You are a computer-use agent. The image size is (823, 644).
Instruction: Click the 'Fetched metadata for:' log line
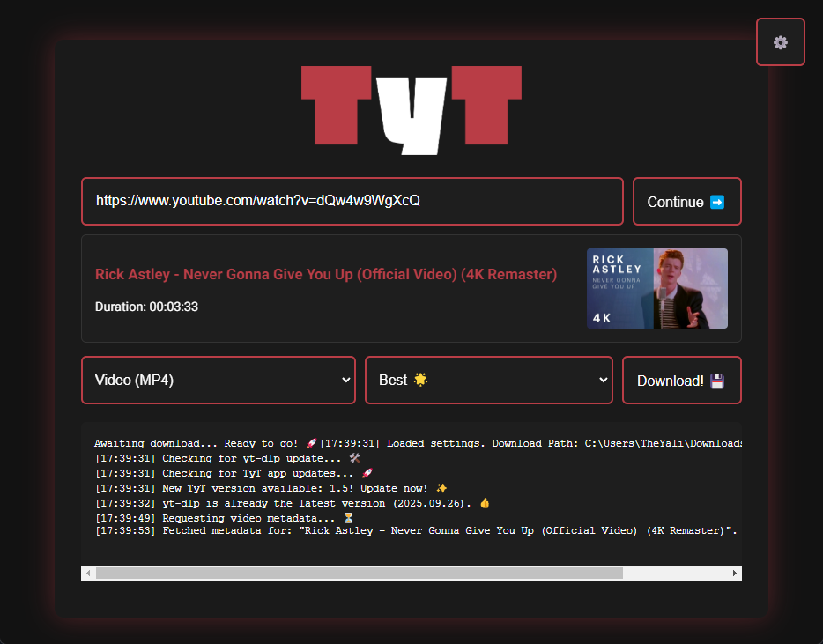(x=416, y=530)
